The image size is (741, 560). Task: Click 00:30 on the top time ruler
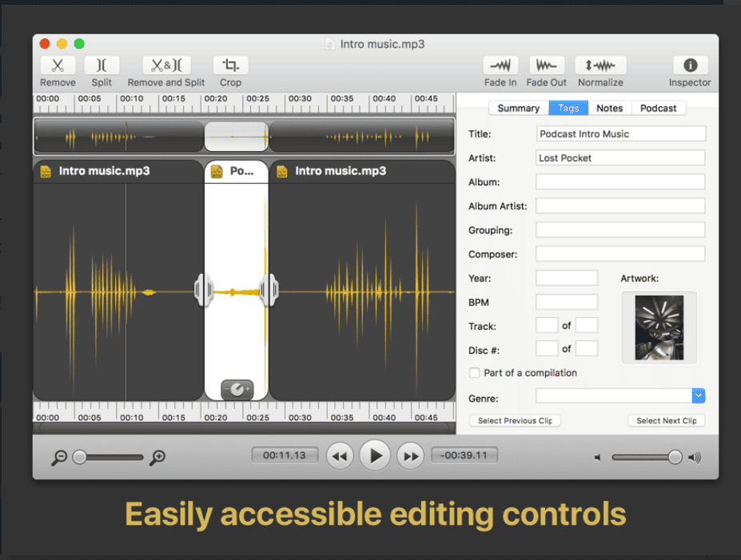pos(300,99)
